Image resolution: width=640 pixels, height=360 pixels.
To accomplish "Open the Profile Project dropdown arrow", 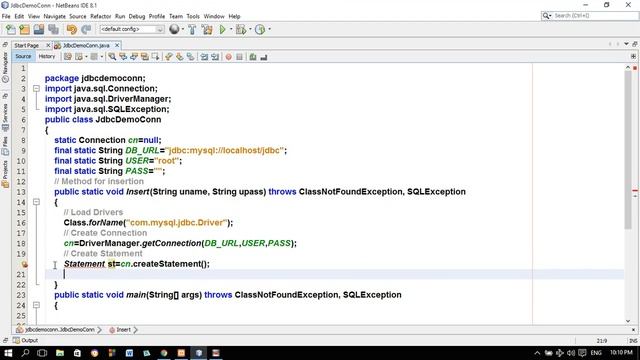I will point(269,29).
